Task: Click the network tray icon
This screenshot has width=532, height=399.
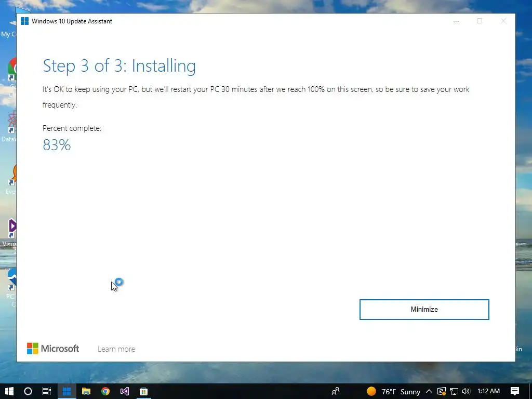Action: pyautogui.click(x=454, y=392)
